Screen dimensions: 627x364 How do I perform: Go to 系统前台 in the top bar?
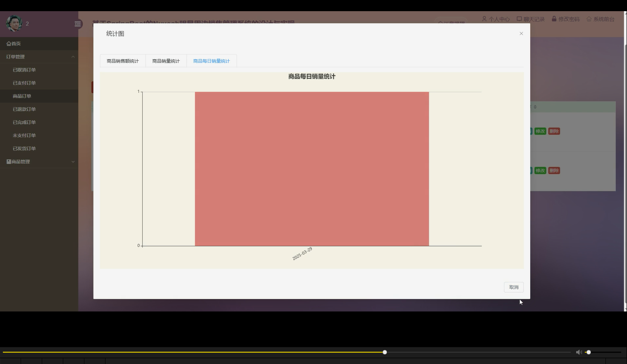[x=604, y=19]
